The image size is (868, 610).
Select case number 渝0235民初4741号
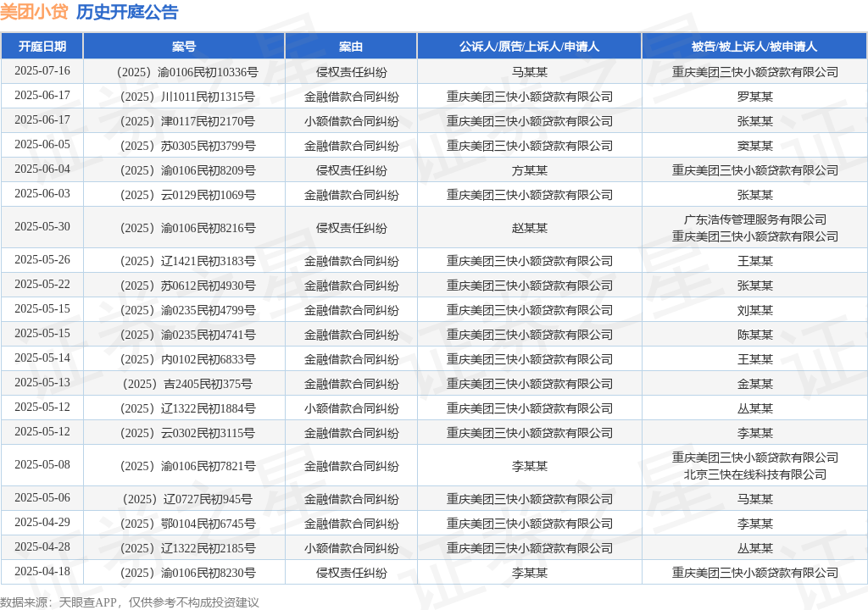[x=187, y=335]
